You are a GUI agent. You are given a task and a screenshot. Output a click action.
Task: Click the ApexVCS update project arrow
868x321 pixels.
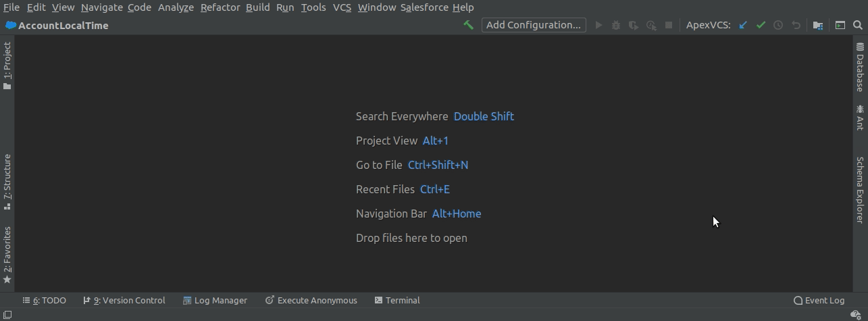coord(743,25)
